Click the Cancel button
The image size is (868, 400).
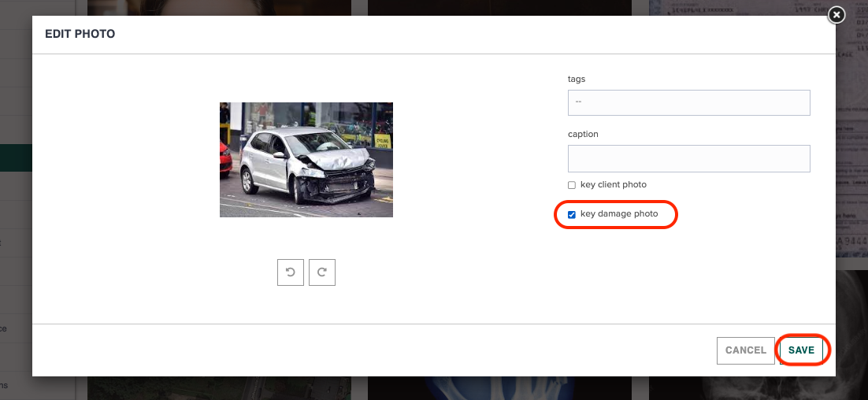[746, 350]
